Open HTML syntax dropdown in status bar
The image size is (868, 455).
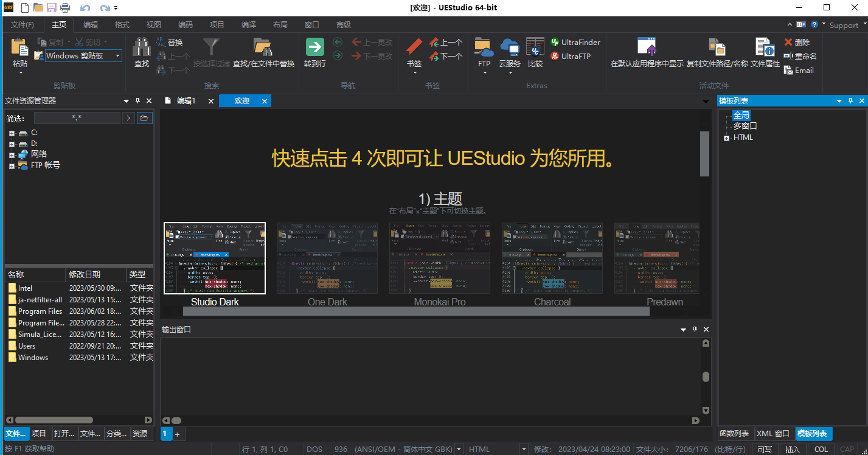coord(523,450)
